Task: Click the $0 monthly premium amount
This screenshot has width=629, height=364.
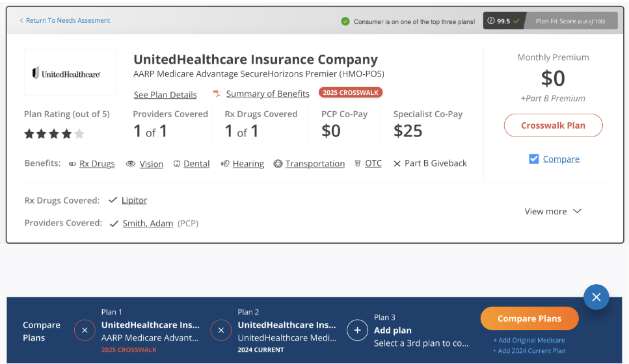Action: (553, 78)
